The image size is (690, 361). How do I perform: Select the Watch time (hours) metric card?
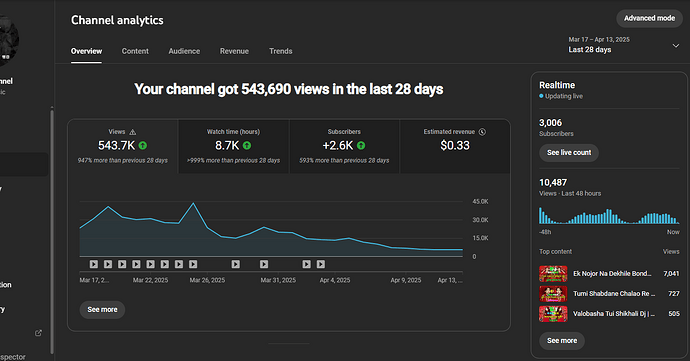pos(234,146)
